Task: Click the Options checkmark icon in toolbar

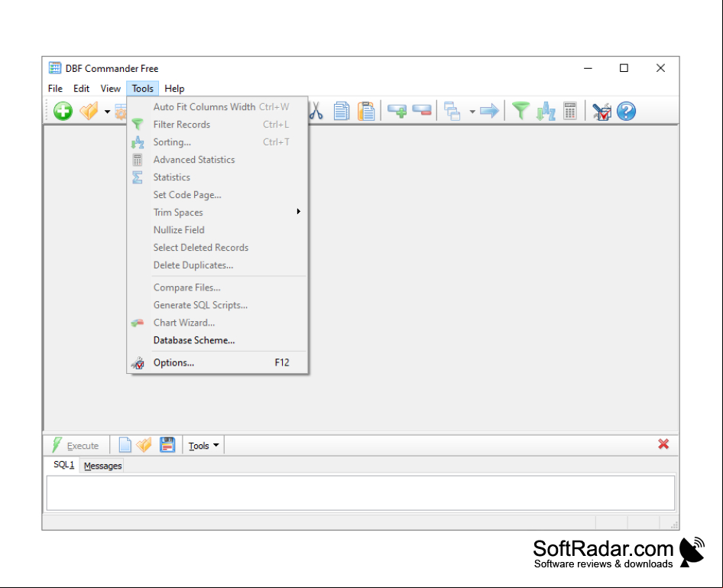Action: [601, 111]
